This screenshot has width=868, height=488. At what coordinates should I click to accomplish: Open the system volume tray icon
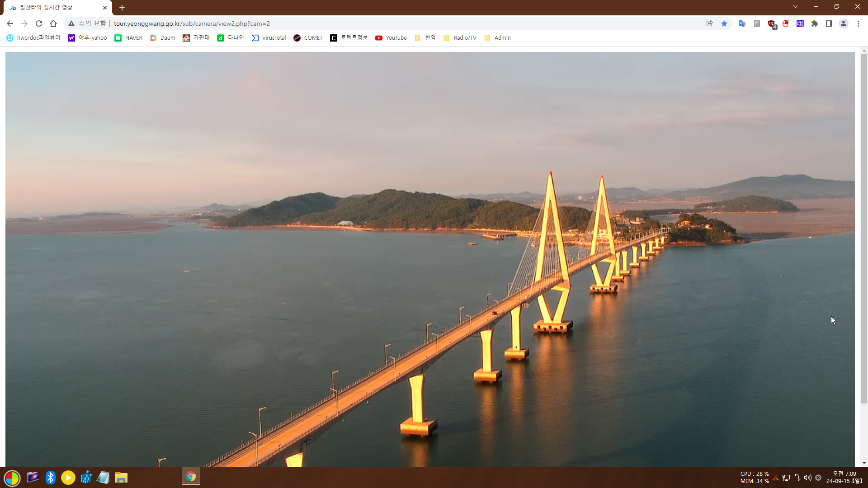(x=808, y=478)
